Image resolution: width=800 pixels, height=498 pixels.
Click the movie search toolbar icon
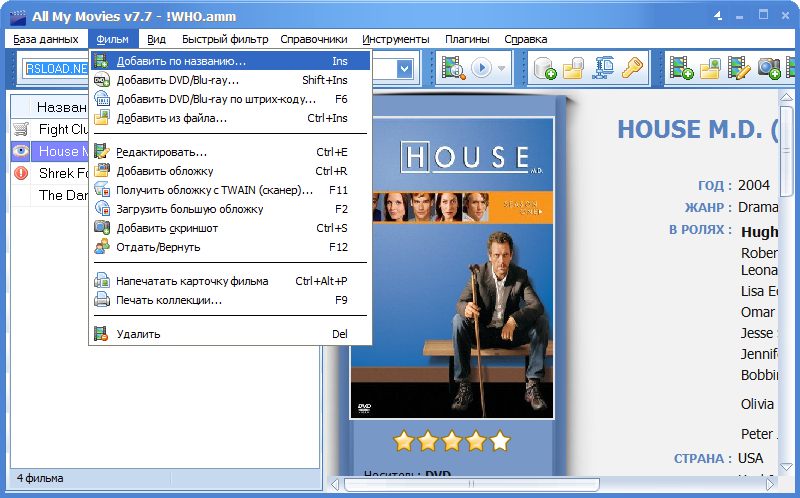click(x=453, y=68)
